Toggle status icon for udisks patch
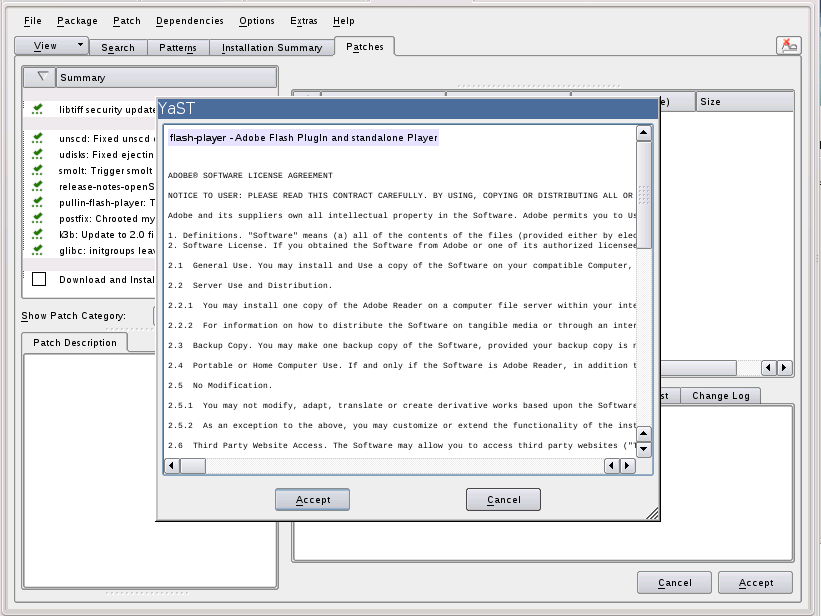This screenshot has height=616, width=821. point(37,154)
